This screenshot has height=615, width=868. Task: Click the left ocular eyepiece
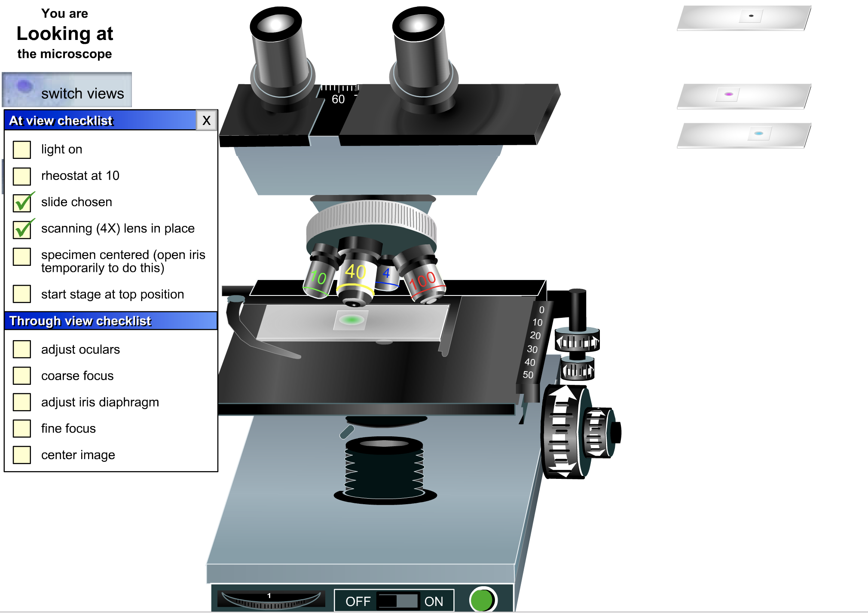tap(279, 47)
